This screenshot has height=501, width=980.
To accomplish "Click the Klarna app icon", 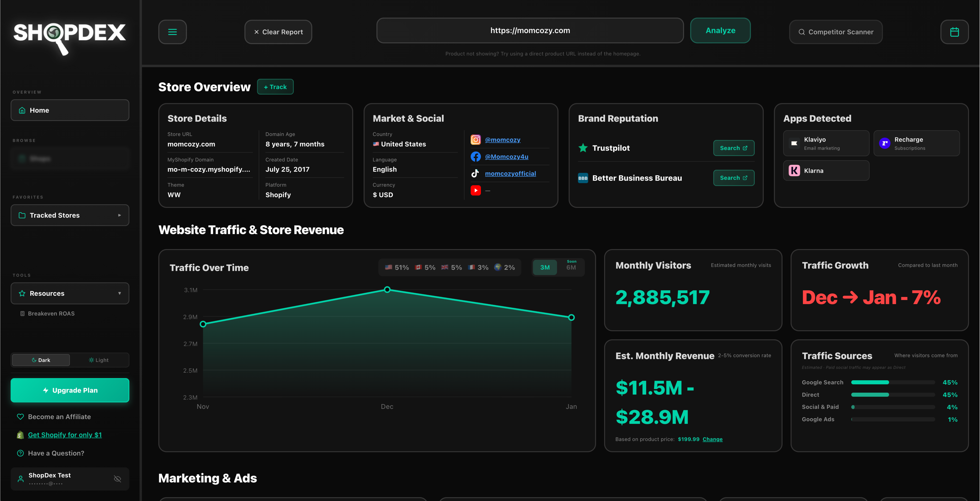I will pos(794,171).
